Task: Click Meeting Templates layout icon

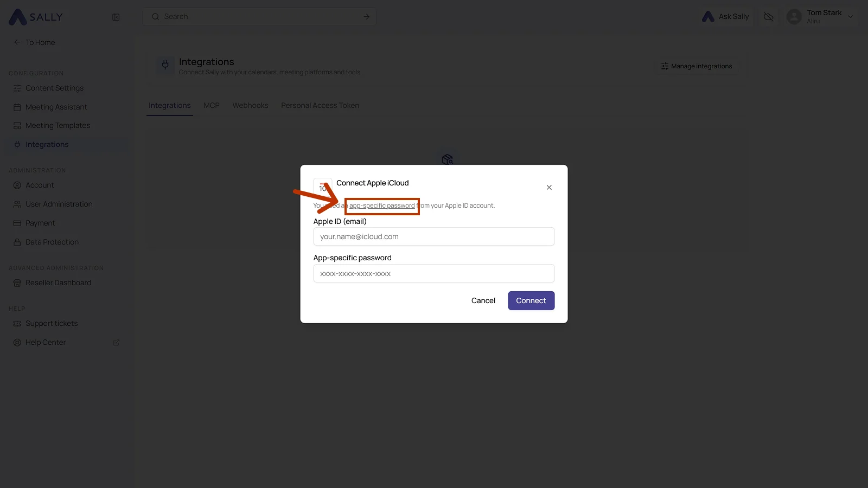Action: (x=17, y=125)
